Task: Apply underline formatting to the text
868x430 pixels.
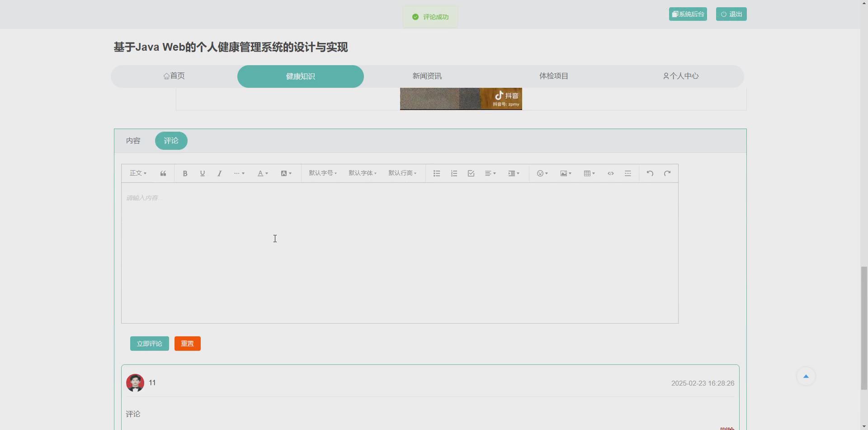Action: coord(202,173)
